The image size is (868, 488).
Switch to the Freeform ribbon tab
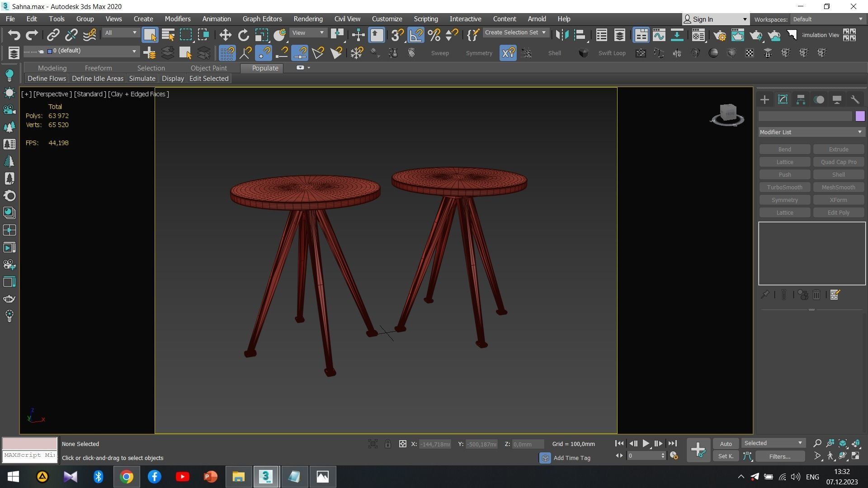tap(98, 68)
